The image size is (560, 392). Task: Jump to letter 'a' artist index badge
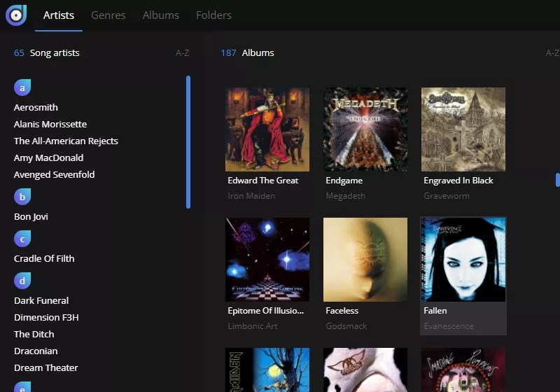point(22,87)
